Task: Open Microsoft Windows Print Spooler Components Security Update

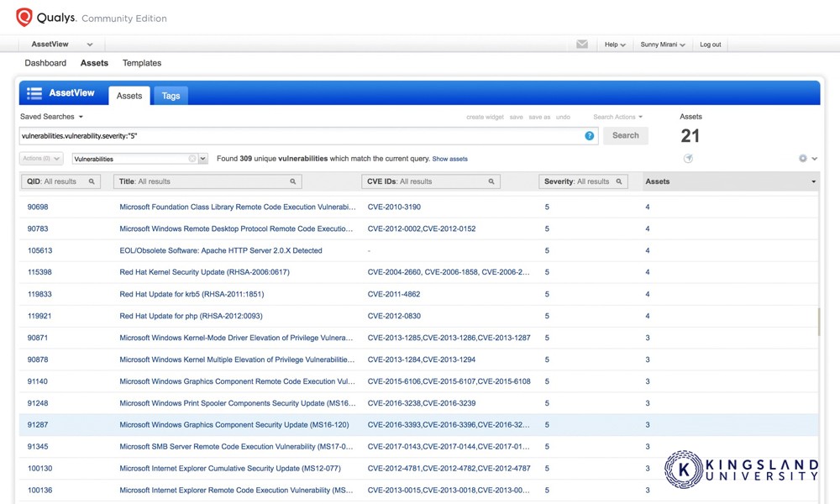Action: coord(238,403)
